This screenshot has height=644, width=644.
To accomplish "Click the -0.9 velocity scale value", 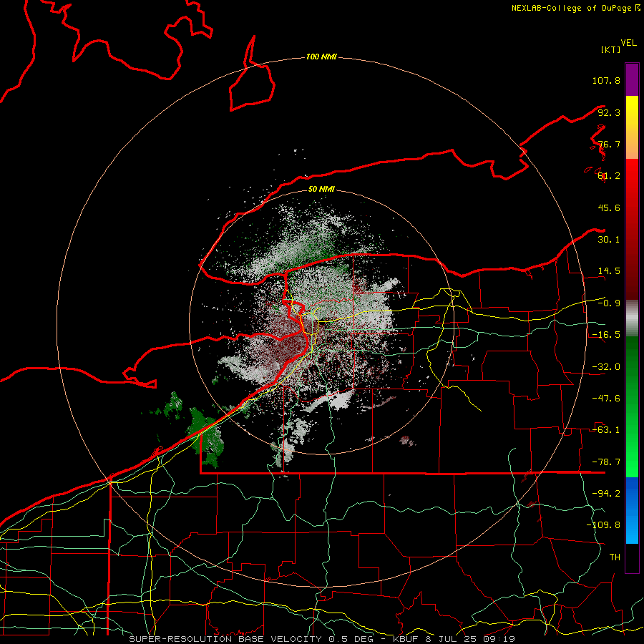I will [x=609, y=303].
